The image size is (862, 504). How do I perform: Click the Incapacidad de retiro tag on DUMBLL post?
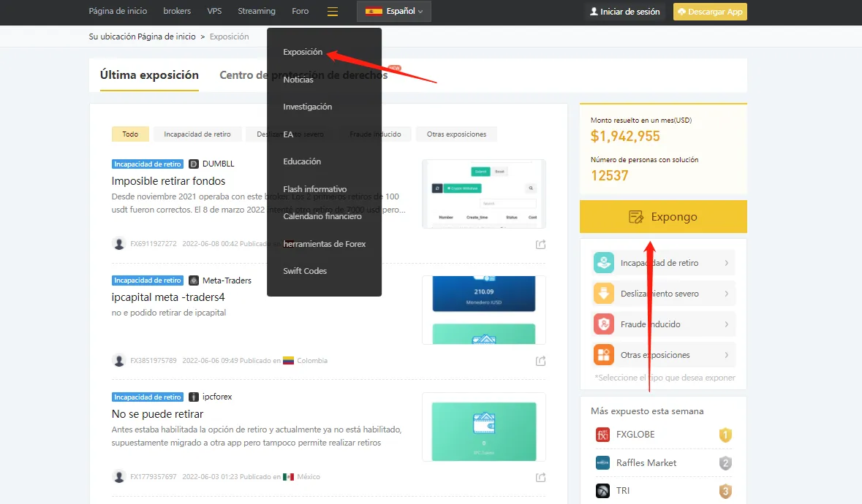148,164
